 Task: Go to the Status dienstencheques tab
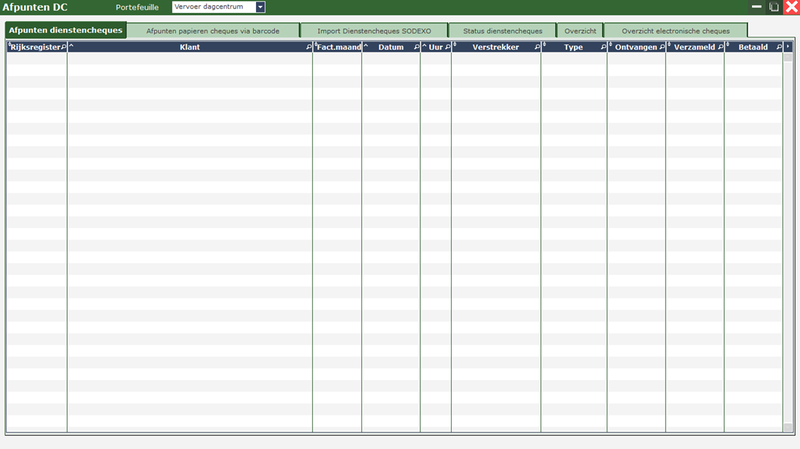click(x=502, y=31)
